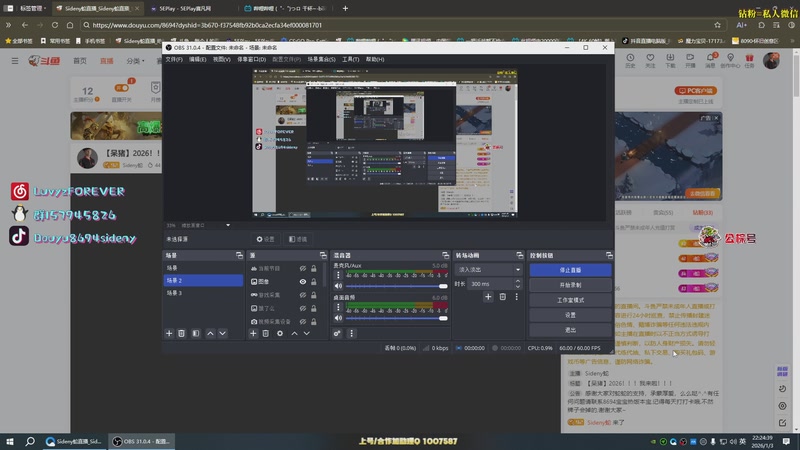Image resolution: width=800 pixels, height=450 pixels.
Task: Show the fourth image source, eye toggle
Action: point(303,308)
